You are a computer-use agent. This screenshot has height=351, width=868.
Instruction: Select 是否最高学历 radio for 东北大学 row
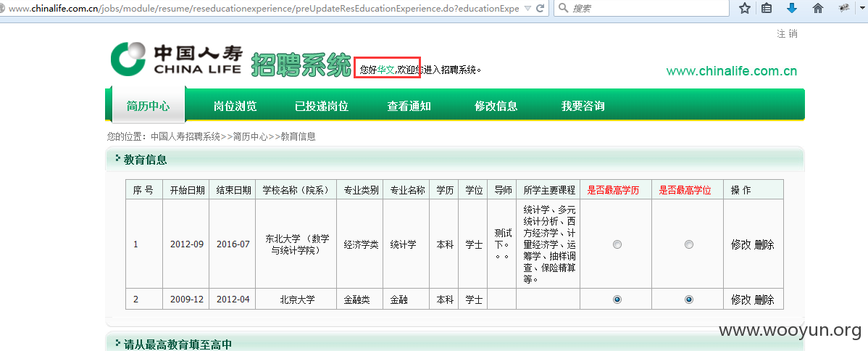coord(617,244)
